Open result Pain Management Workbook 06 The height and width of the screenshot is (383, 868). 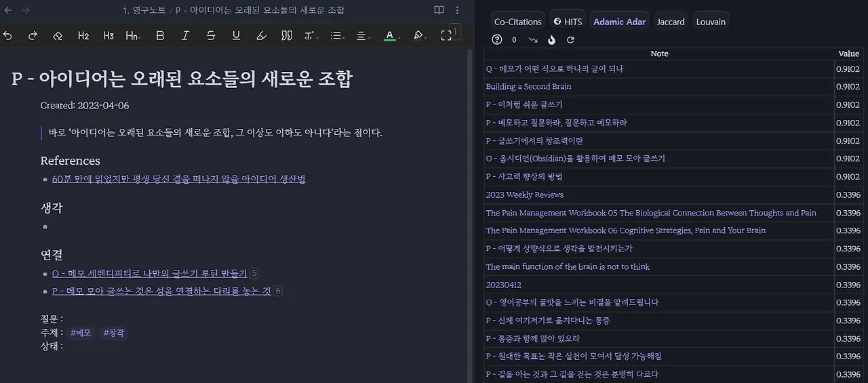[x=626, y=230]
